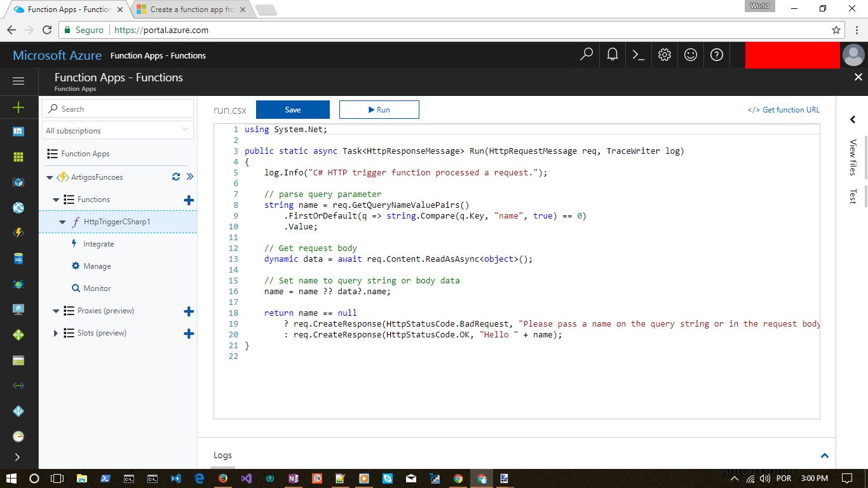Click the Microsoft Azure logo text
The width and height of the screenshot is (868, 488).
click(57, 55)
